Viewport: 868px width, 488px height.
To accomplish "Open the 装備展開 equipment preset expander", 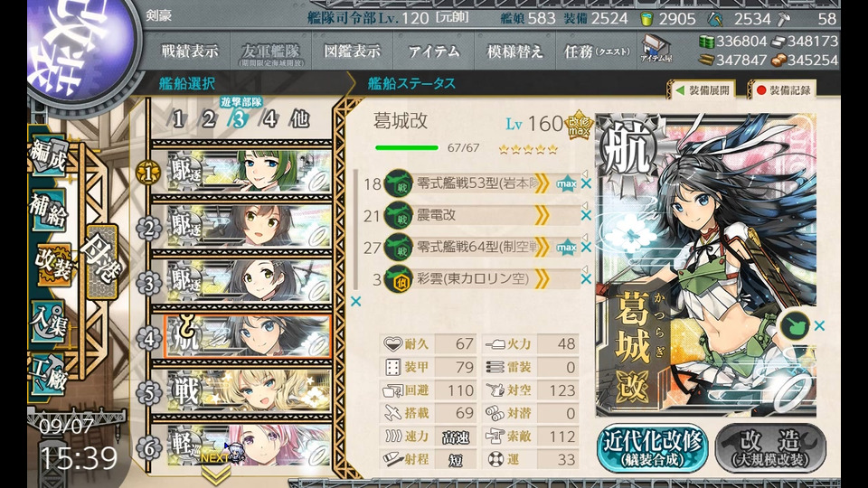I will 703,90.
